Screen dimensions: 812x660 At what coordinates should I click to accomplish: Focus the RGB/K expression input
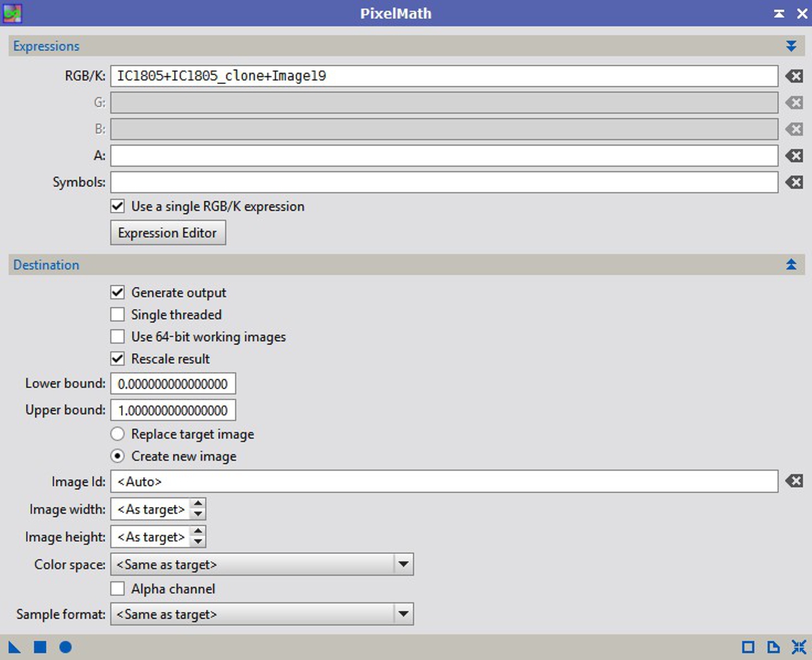(x=445, y=76)
